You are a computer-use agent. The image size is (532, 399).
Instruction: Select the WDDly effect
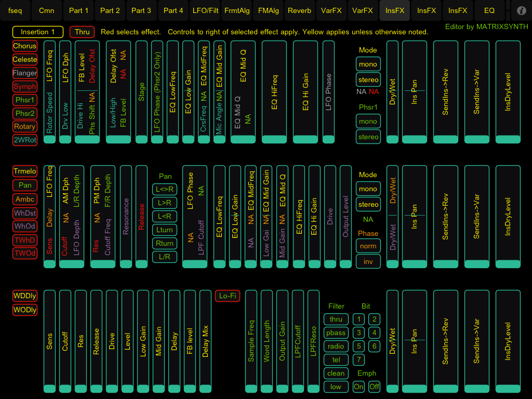(25, 296)
